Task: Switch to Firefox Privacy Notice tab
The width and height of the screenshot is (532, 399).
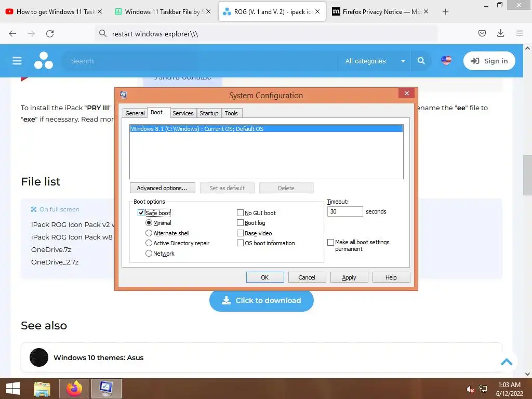Action: [381, 12]
